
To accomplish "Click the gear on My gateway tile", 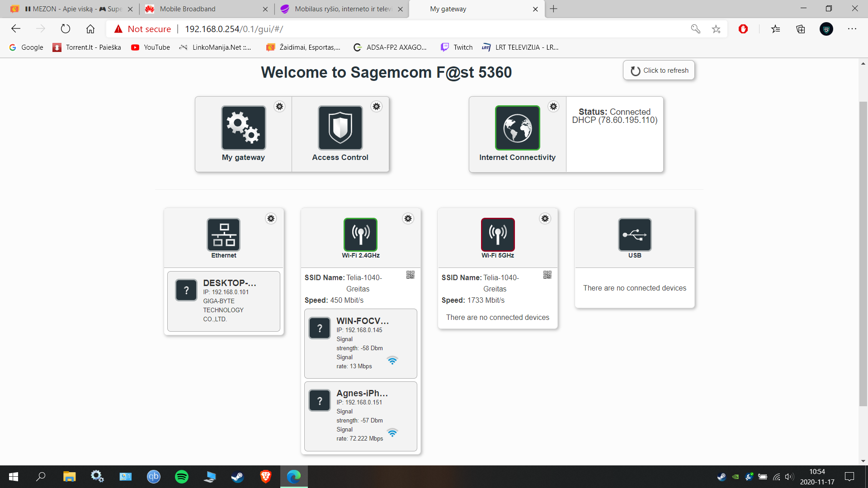I will tap(279, 107).
